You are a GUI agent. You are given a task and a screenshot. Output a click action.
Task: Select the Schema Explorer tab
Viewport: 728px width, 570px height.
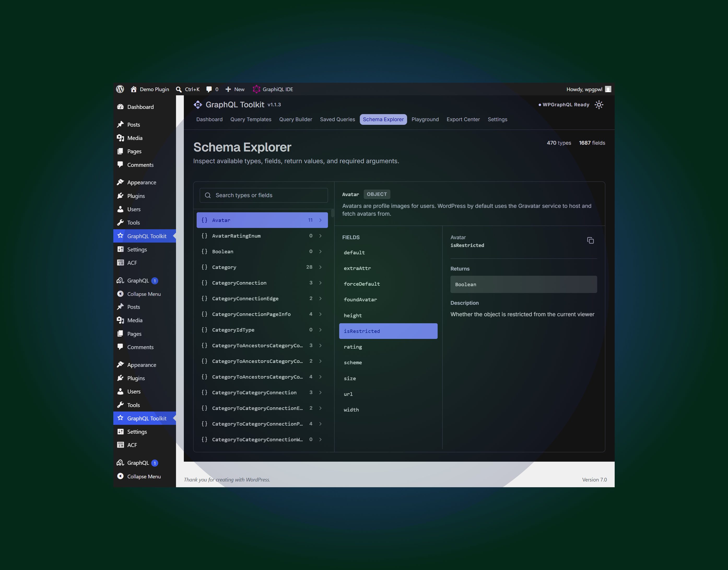point(383,120)
